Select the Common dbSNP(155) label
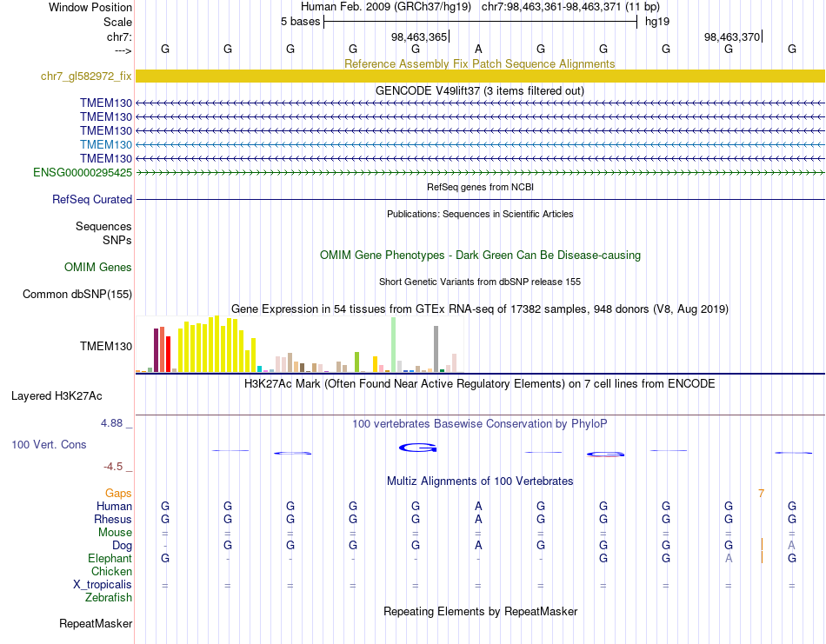Image resolution: width=826 pixels, height=644 pixels. 77,295
